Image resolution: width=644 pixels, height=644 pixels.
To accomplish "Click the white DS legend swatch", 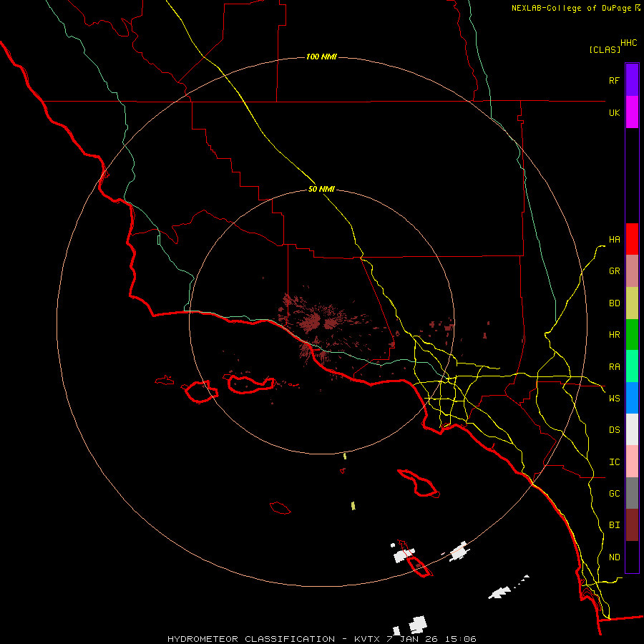I will tap(632, 429).
